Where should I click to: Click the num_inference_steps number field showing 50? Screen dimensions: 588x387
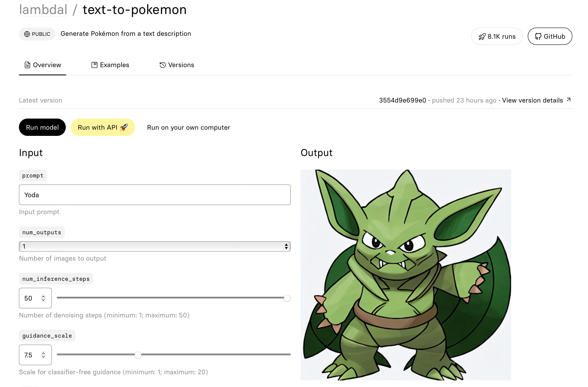tap(35, 298)
